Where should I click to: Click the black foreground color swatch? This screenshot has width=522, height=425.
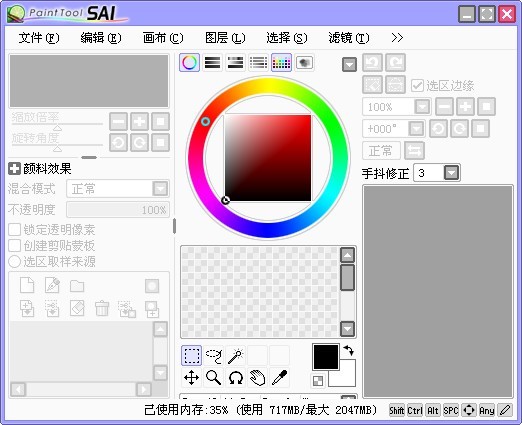326,357
